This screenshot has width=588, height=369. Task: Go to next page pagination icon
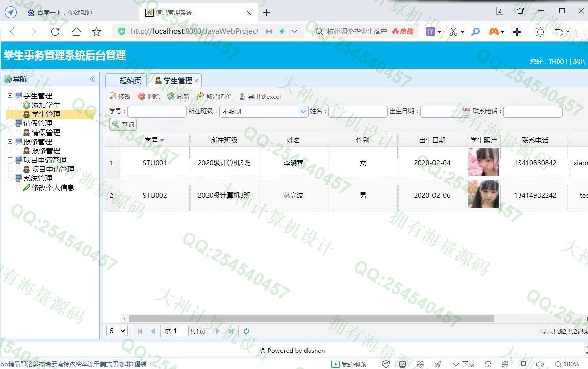tap(217, 331)
